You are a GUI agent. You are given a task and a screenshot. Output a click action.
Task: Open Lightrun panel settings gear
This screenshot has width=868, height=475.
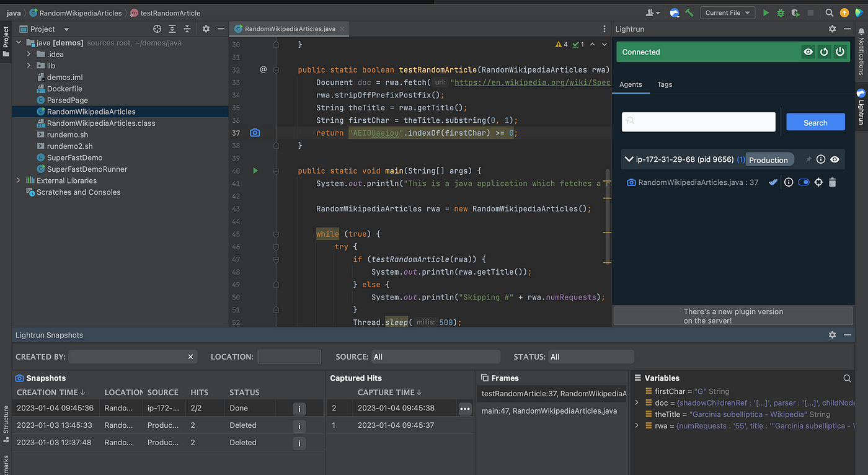click(832, 29)
